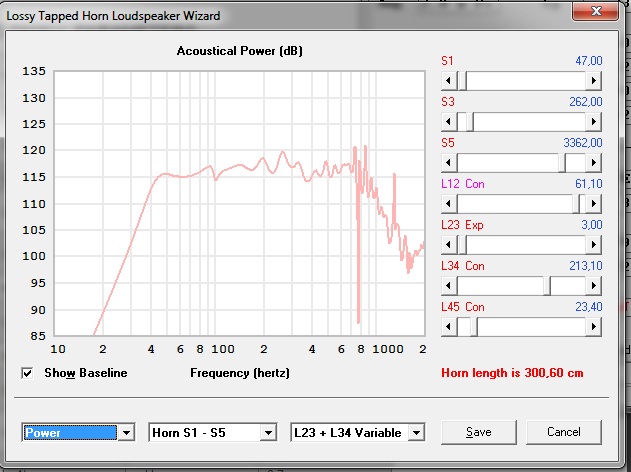This screenshot has height=472, width=631.
Task: Click the Acoustical Power (dB) chart title
Action: pyautogui.click(x=240, y=51)
